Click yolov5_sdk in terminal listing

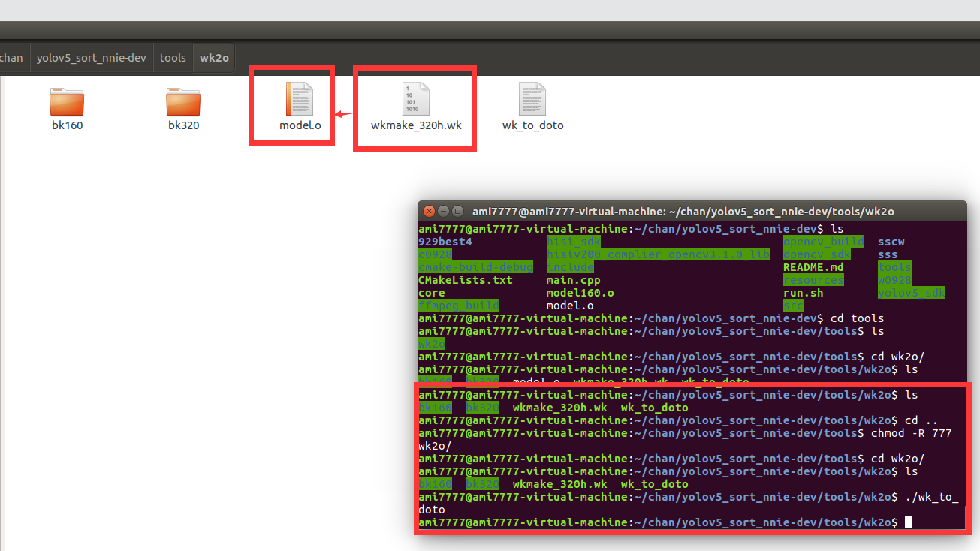coord(912,293)
